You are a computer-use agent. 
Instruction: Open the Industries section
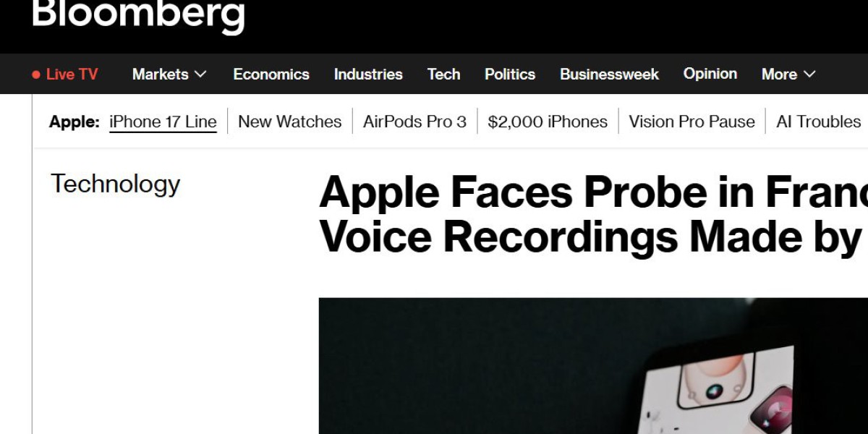pyautogui.click(x=368, y=75)
